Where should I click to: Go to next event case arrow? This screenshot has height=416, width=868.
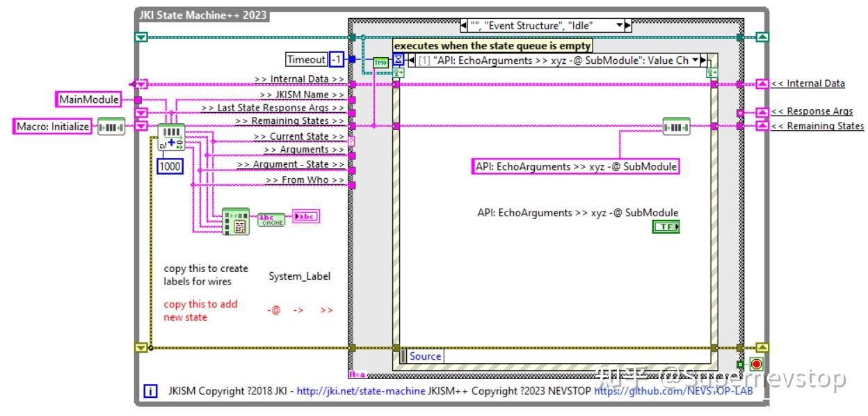703,61
